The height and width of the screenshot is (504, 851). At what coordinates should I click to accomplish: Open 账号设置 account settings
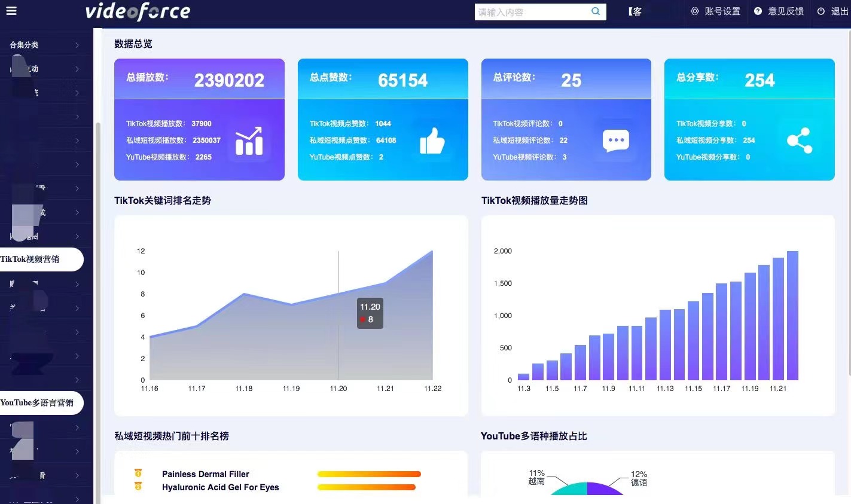point(722,11)
